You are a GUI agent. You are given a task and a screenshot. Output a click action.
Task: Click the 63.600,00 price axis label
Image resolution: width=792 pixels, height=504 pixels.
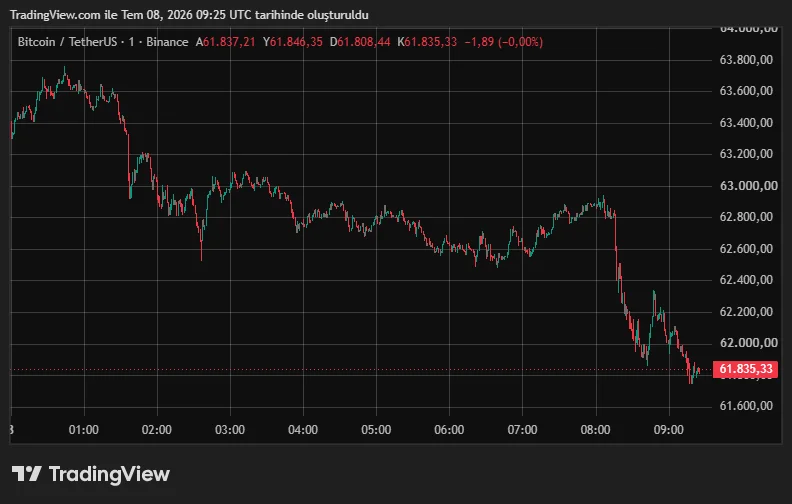pyautogui.click(x=746, y=91)
